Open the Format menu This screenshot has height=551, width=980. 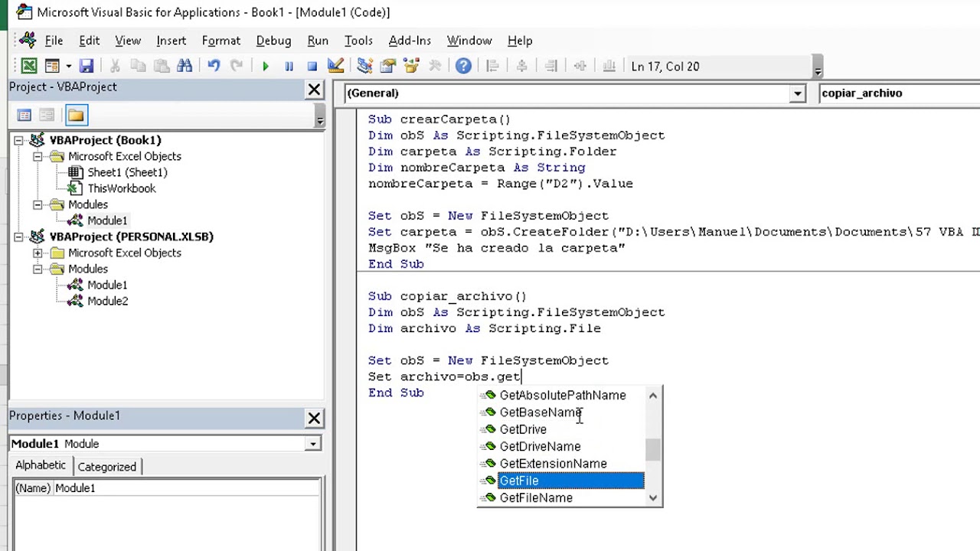point(221,41)
